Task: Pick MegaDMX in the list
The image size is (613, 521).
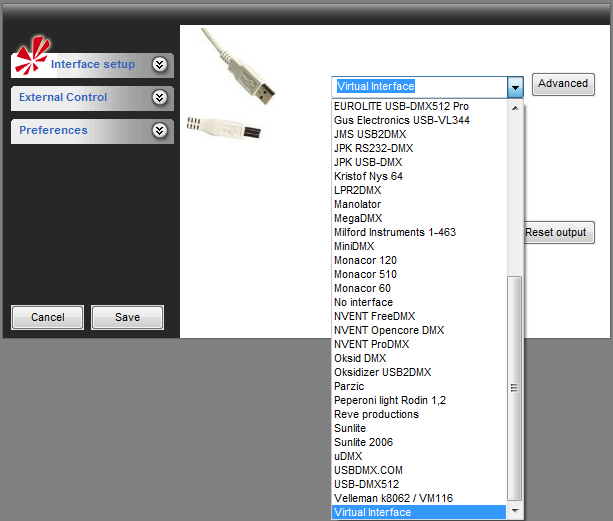Action: coord(419,218)
